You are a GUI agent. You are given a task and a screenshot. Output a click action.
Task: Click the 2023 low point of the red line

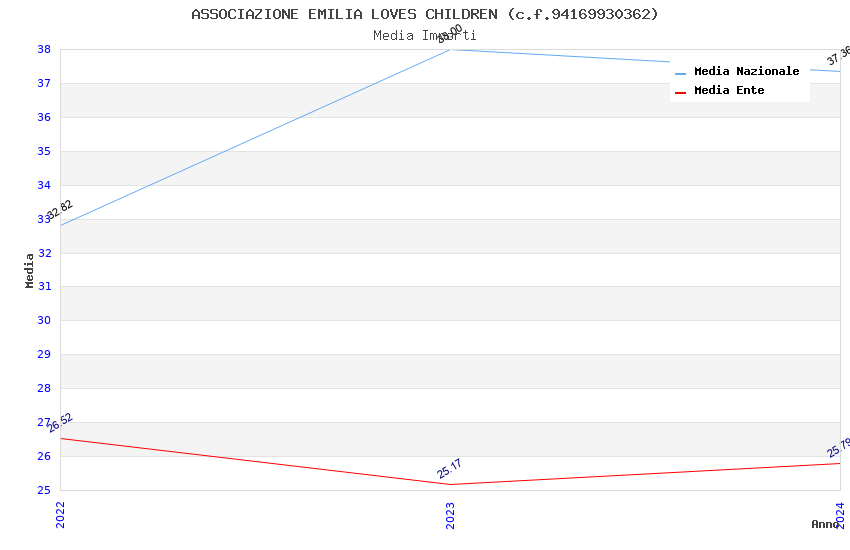coord(450,484)
